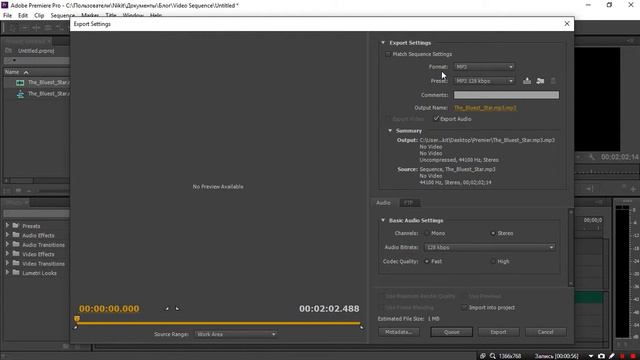Click the Save Preset icon
The width and height of the screenshot is (640, 360).
tap(527, 81)
